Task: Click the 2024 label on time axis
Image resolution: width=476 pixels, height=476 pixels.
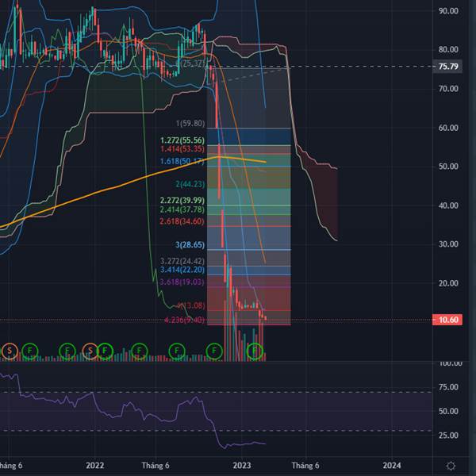Action: 392,466
